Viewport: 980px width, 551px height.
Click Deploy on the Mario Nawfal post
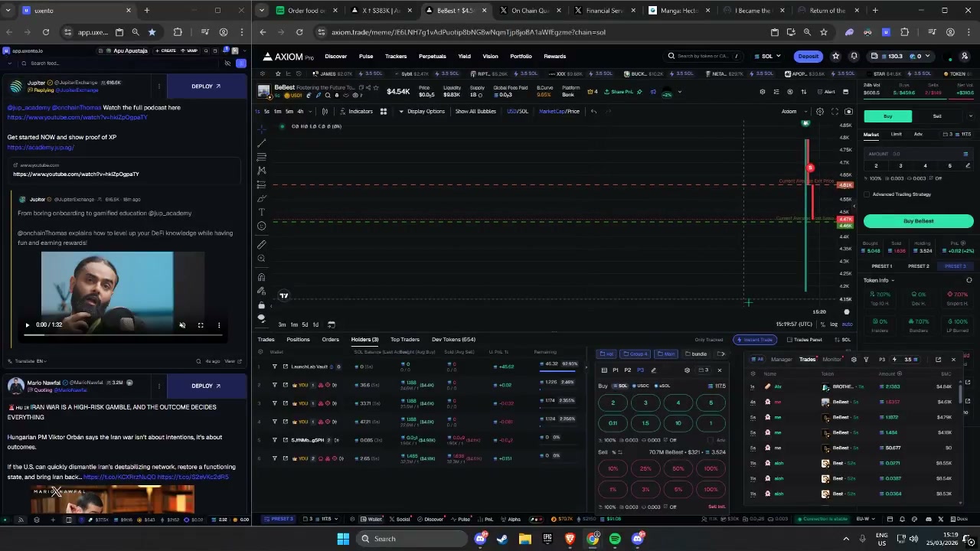click(x=205, y=386)
